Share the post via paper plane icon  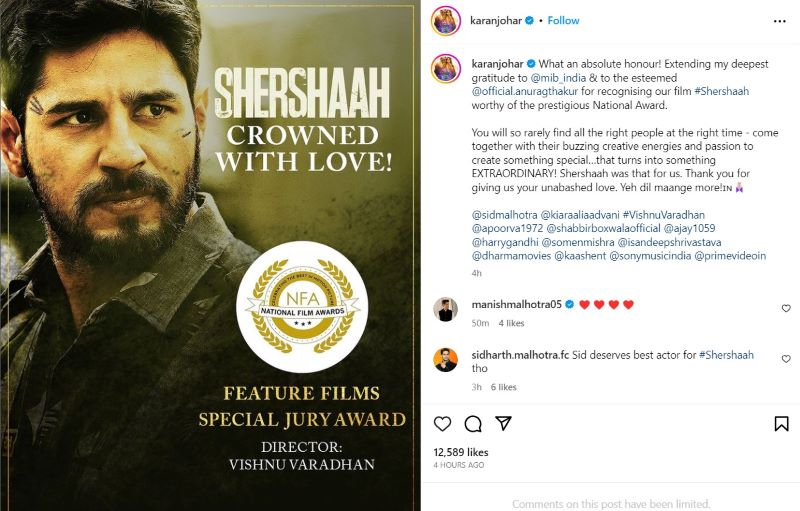coord(504,423)
